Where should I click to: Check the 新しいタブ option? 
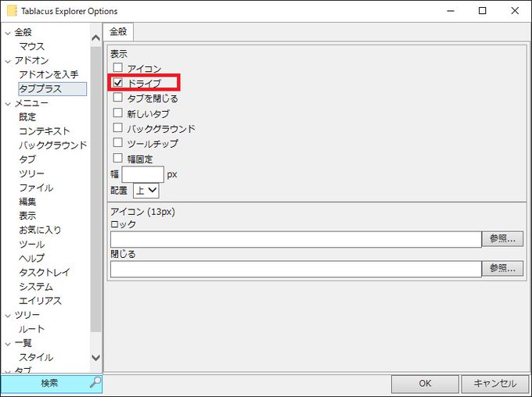click(117, 113)
